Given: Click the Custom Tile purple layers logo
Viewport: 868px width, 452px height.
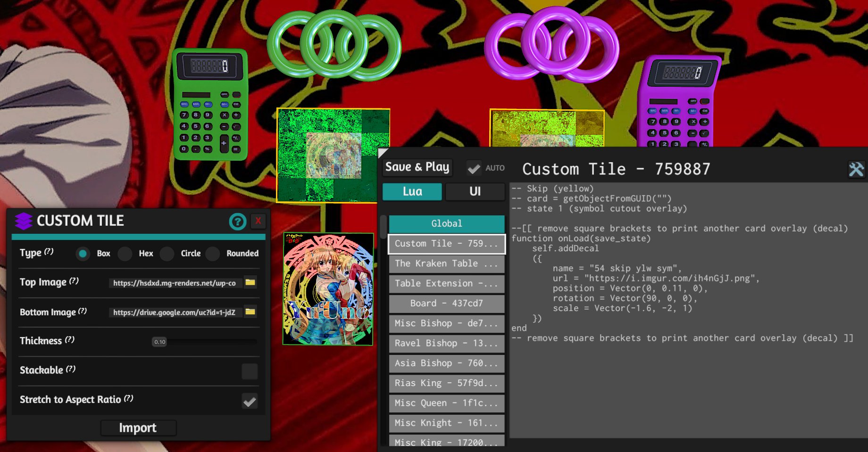Looking at the screenshot, I should coord(24,221).
